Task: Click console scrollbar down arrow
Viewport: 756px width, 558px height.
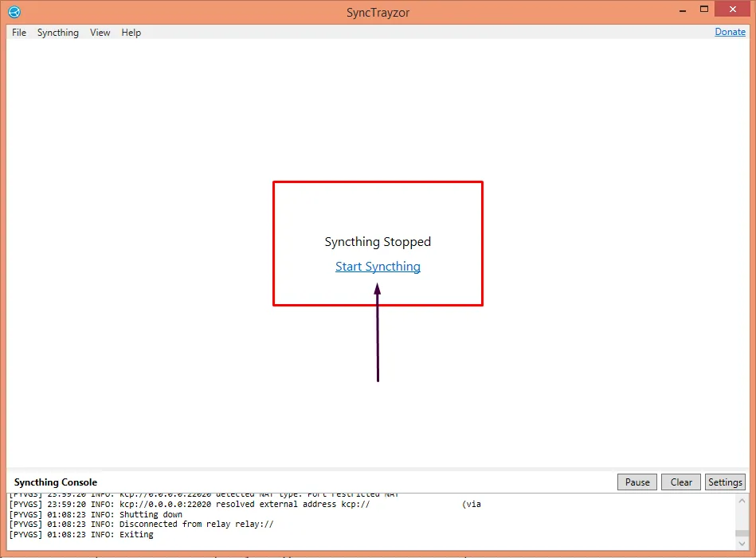Action: click(x=742, y=544)
